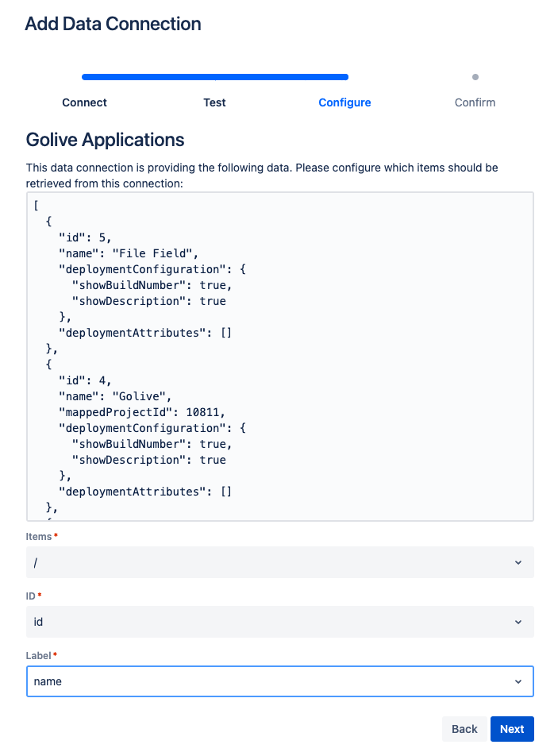Select the active Configure step
The image size is (558, 756).
click(x=344, y=102)
